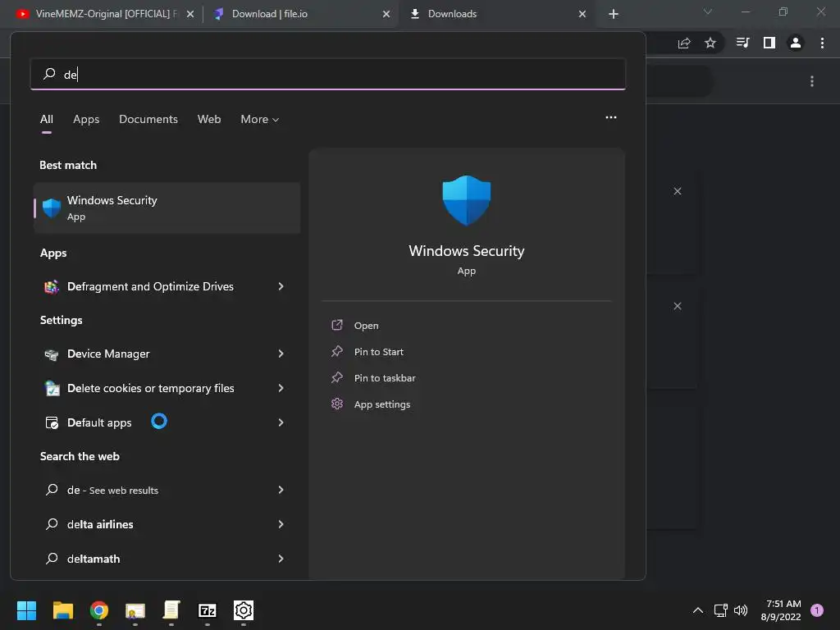Click the large Windows Security shield icon
The height and width of the screenshot is (630, 840).
466,200
